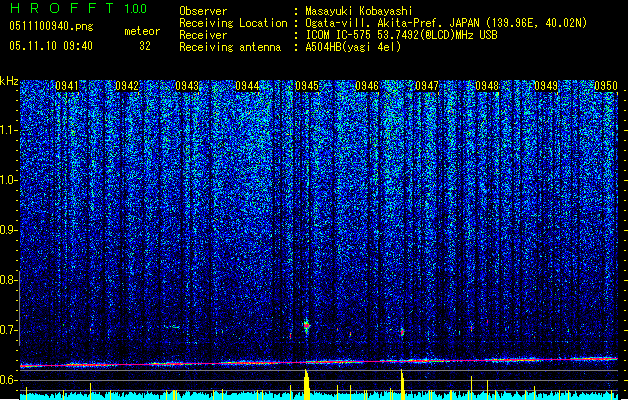Click the A504HB(yagi 4el) antenna text

pyautogui.click(x=353, y=47)
